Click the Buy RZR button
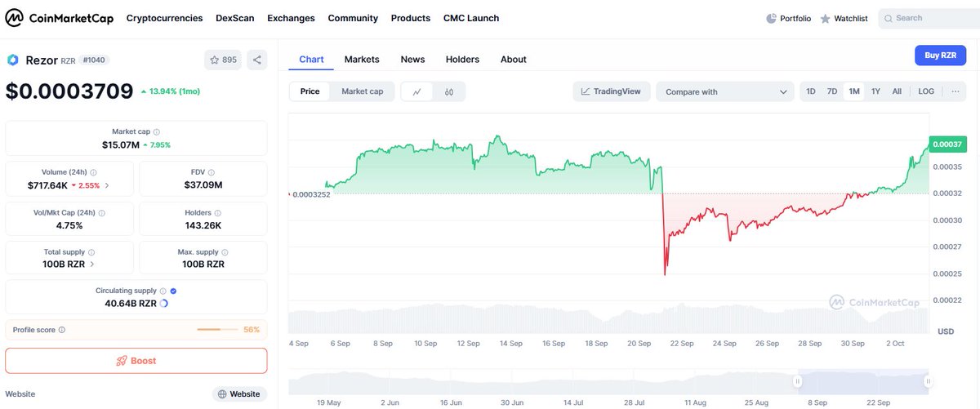This screenshot has height=409, width=980. [x=940, y=56]
